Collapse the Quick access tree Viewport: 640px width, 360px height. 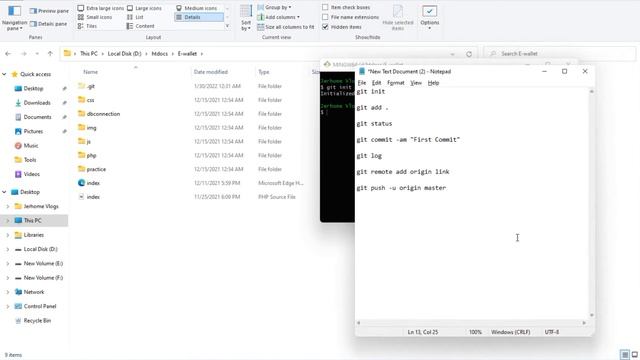(x=4, y=74)
